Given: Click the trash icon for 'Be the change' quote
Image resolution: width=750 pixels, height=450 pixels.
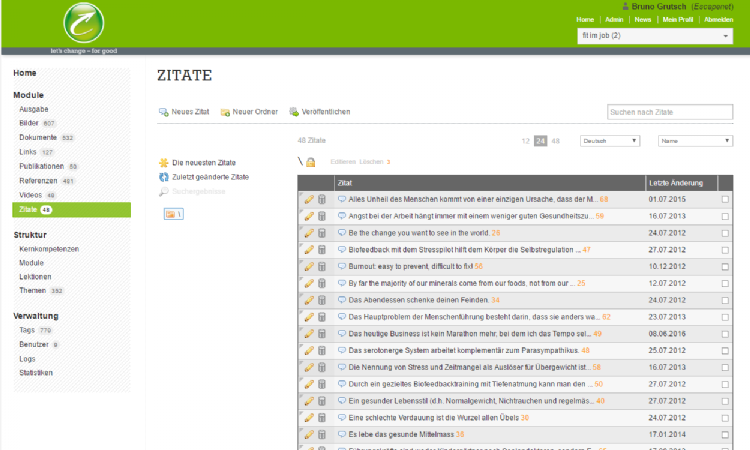Looking at the screenshot, I should pos(322,233).
